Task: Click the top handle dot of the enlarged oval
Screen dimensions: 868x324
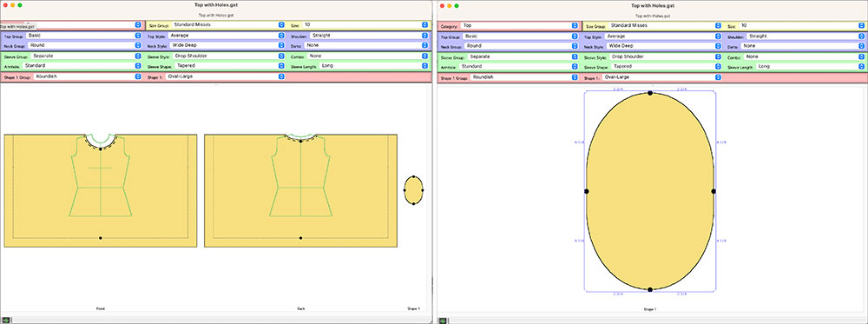Action: click(x=650, y=93)
